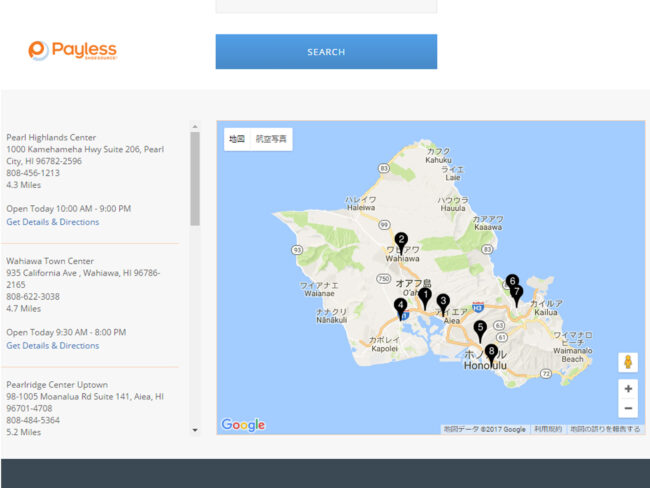
Task: Click map marker number 7 near Kailua
Action: pos(517,293)
